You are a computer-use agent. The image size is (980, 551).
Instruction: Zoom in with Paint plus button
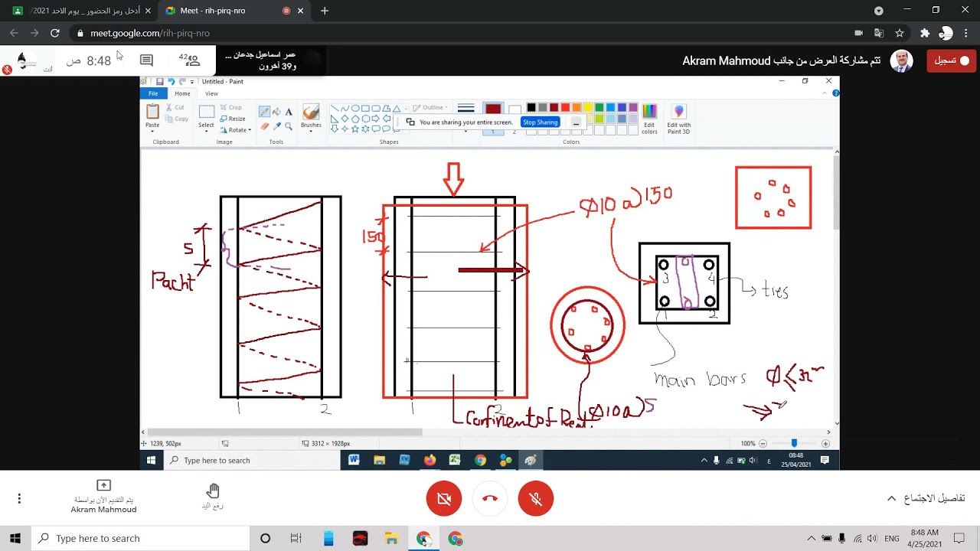point(825,443)
